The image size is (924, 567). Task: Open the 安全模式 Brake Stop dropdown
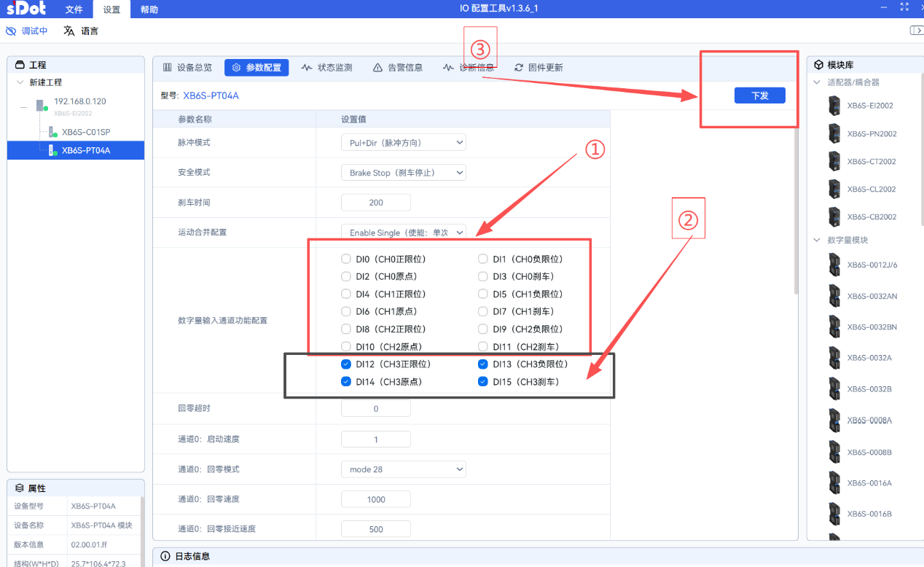coord(403,173)
